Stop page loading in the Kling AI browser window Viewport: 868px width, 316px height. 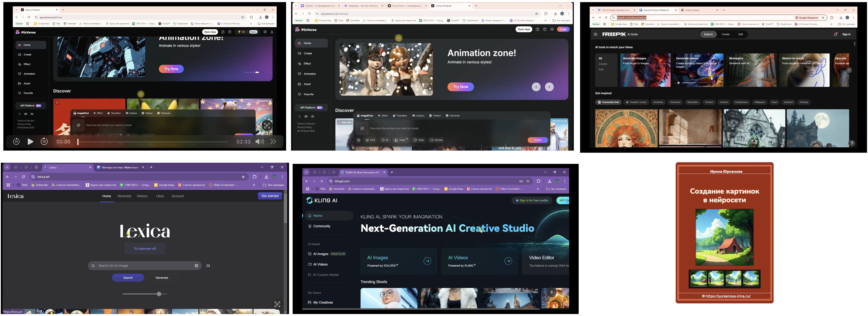tap(322, 181)
